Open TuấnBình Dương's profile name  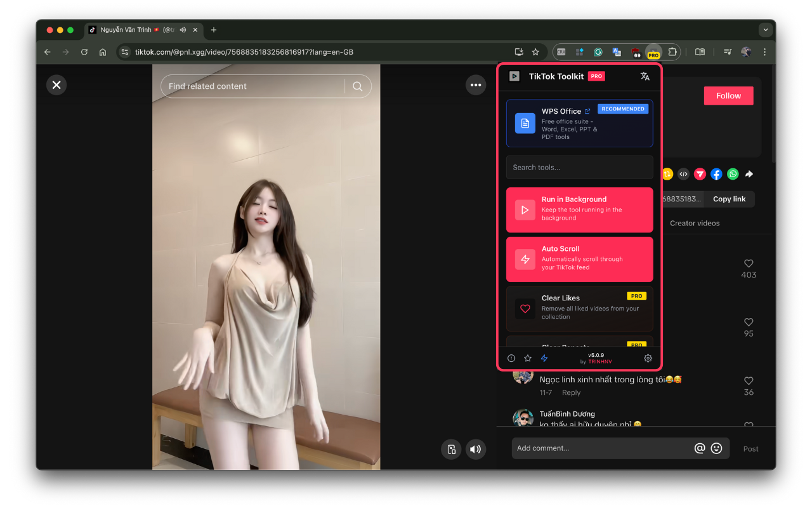(567, 414)
